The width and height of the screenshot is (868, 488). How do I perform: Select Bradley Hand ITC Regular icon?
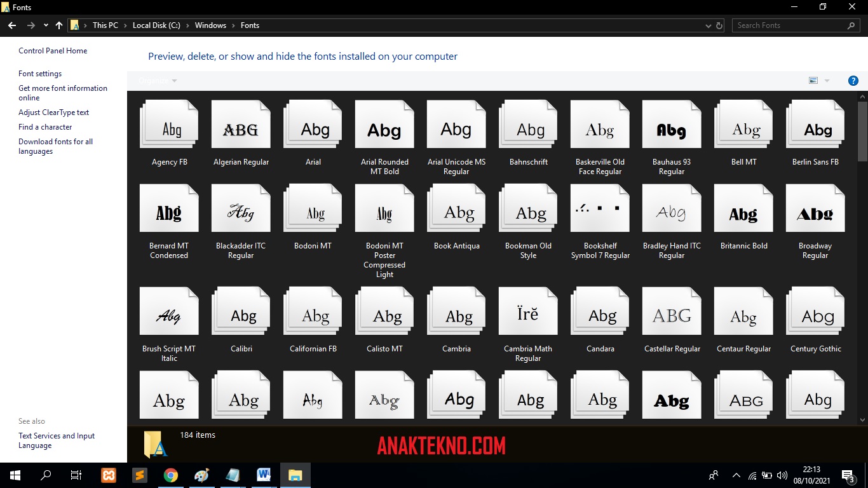[672, 208]
